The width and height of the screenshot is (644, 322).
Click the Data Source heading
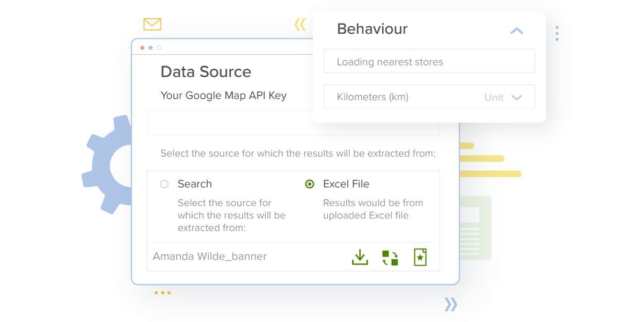[x=206, y=72]
